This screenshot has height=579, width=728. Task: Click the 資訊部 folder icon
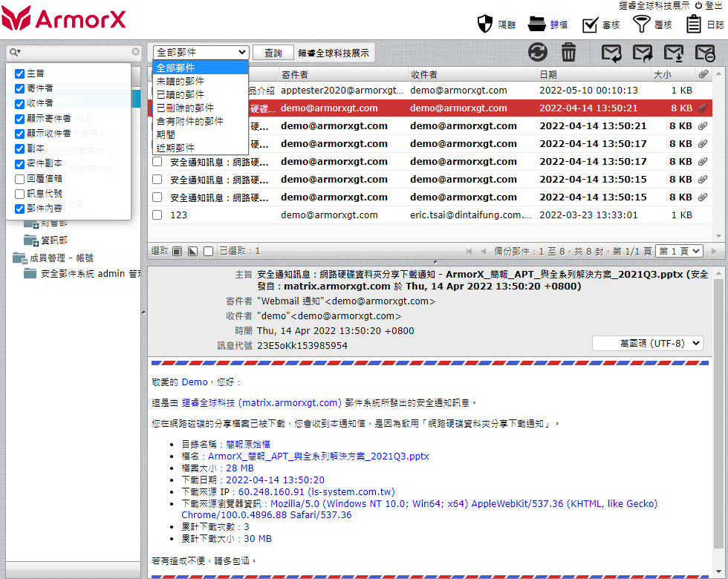(30, 241)
